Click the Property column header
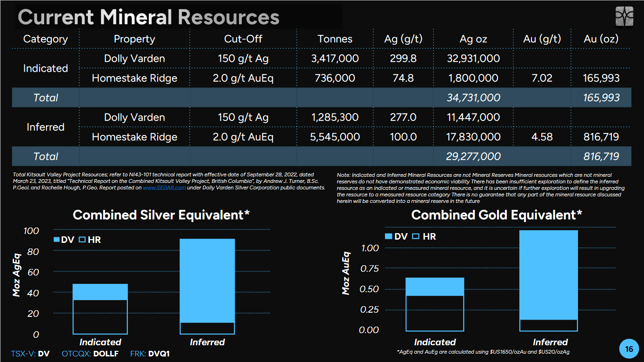644x362 pixels. (x=134, y=39)
